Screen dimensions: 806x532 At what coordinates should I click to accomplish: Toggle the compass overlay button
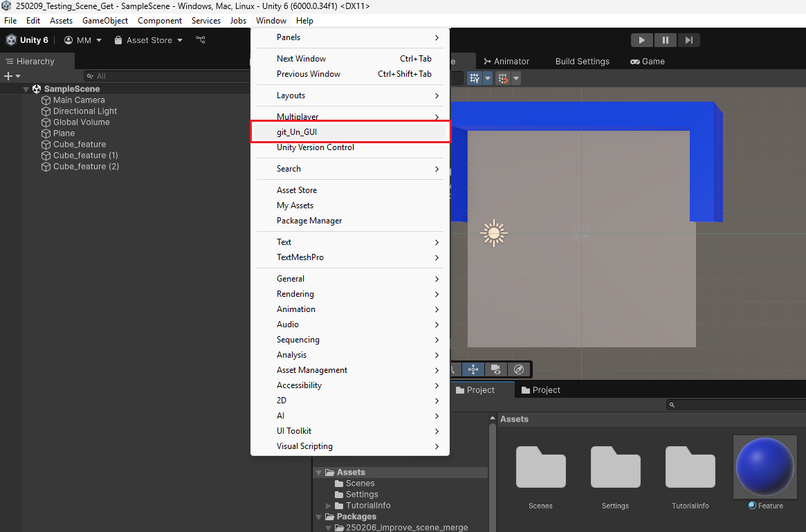[x=519, y=369]
